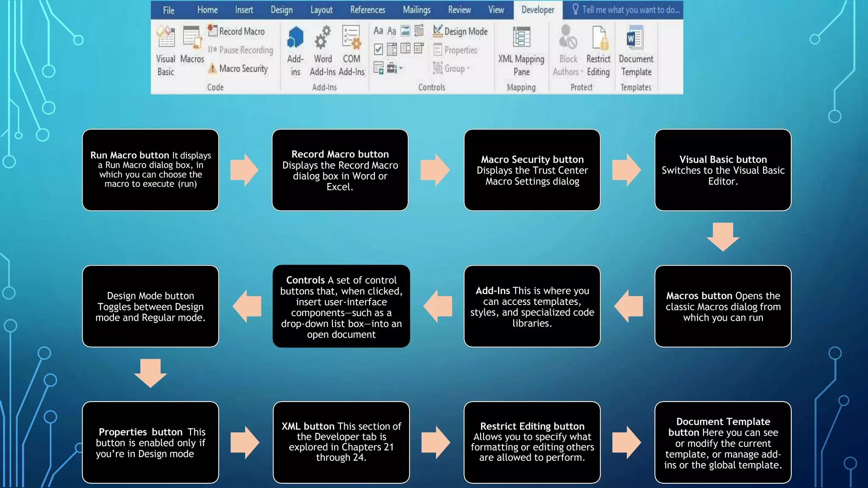868x488 pixels.
Task: Open COM Add-Ins icon
Action: (351, 38)
